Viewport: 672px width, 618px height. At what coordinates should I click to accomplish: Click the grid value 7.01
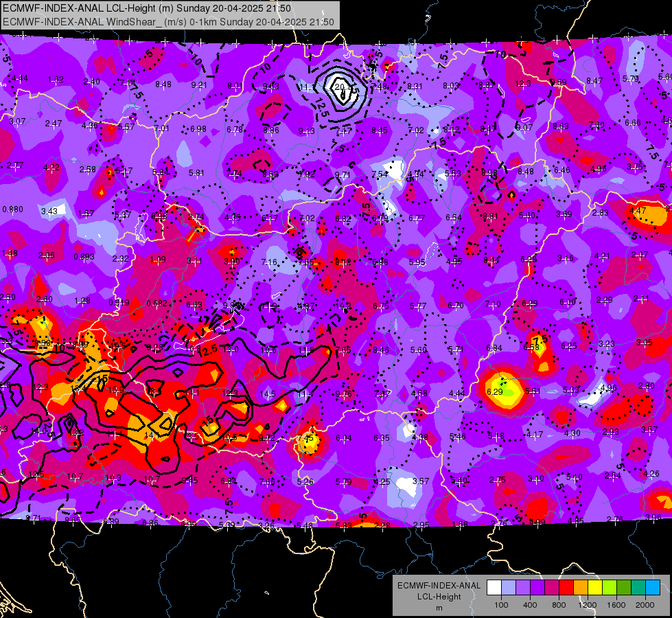(162, 128)
